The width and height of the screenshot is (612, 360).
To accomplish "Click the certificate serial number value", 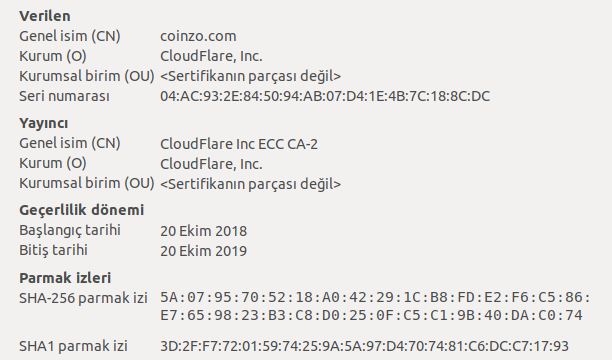I will [x=325, y=96].
